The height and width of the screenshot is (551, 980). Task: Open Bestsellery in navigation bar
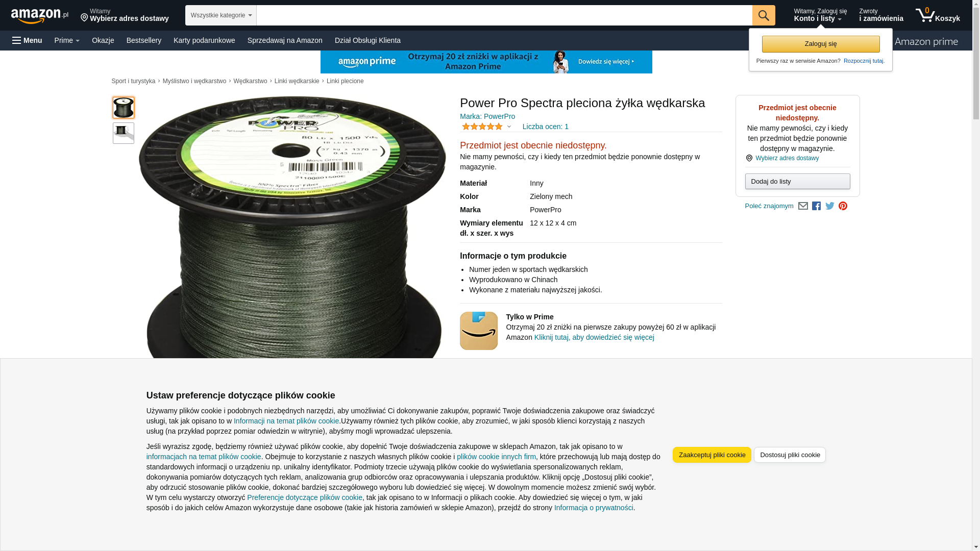[144, 40]
